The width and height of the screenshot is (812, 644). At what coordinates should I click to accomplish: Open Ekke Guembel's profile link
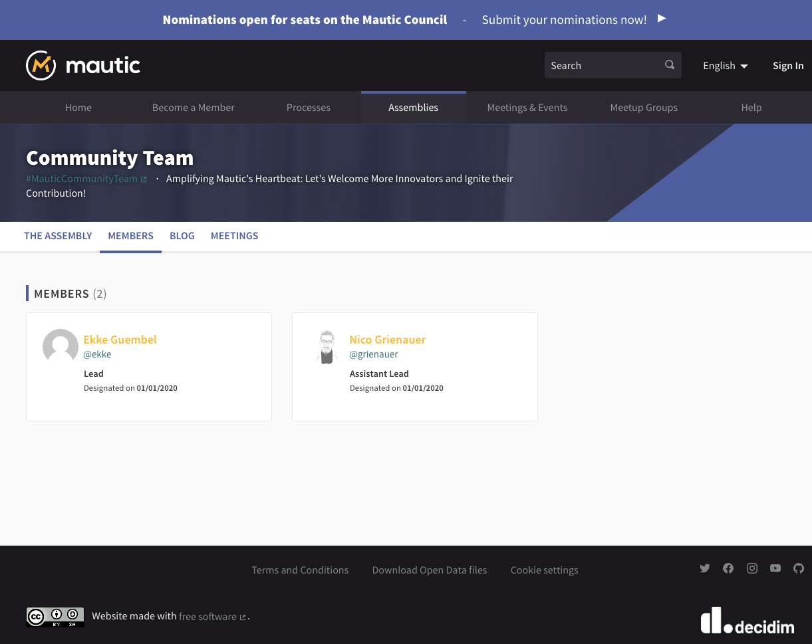120,340
